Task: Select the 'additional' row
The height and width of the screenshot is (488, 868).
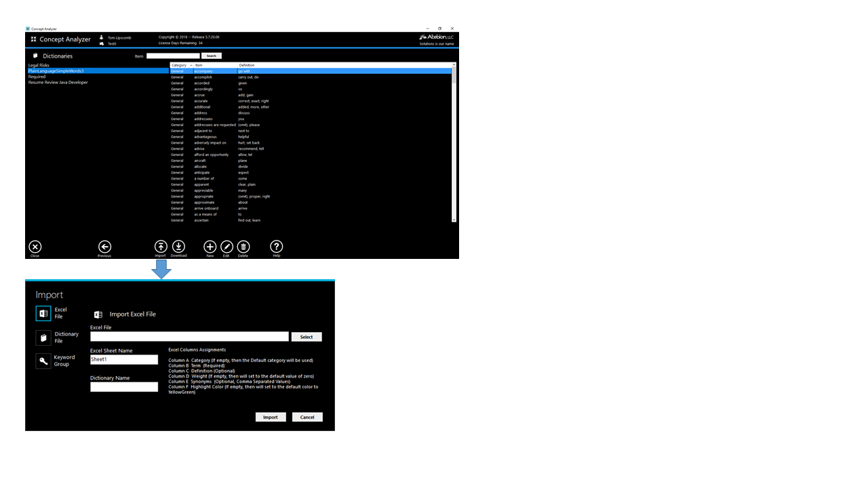Action: (x=311, y=107)
